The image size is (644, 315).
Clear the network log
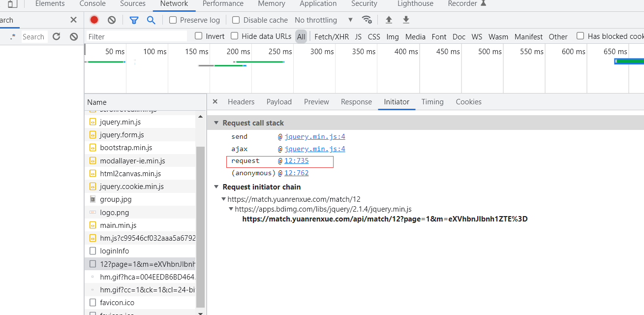112,20
